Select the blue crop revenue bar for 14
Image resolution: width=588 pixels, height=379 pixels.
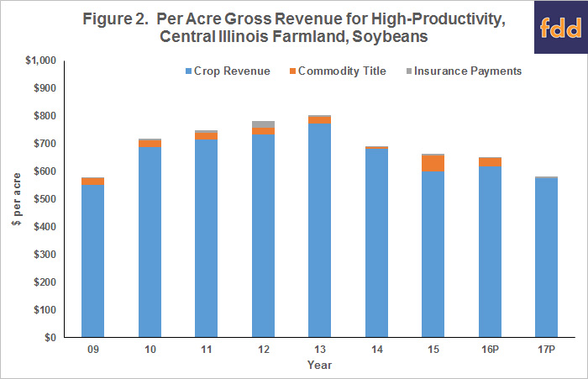(376, 243)
